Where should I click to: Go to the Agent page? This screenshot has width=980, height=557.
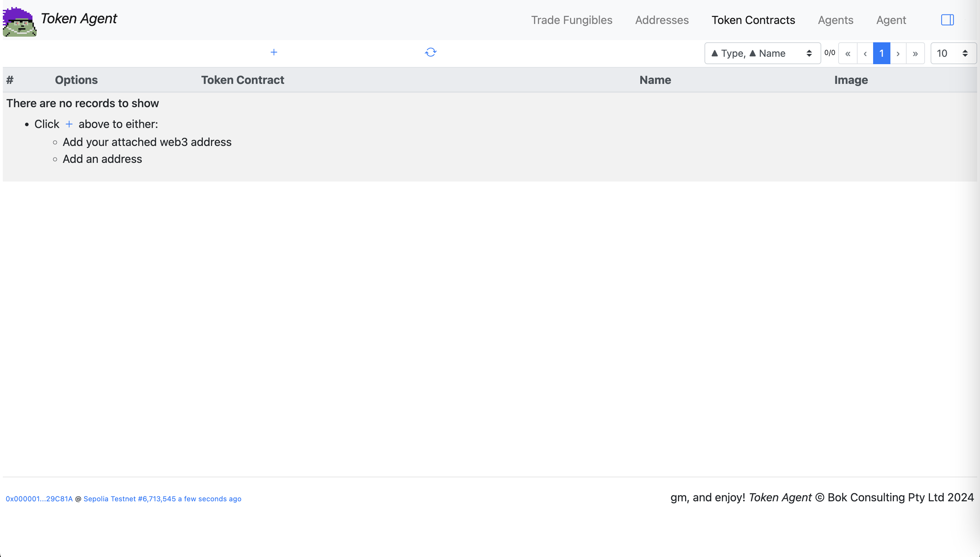click(891, 20)
